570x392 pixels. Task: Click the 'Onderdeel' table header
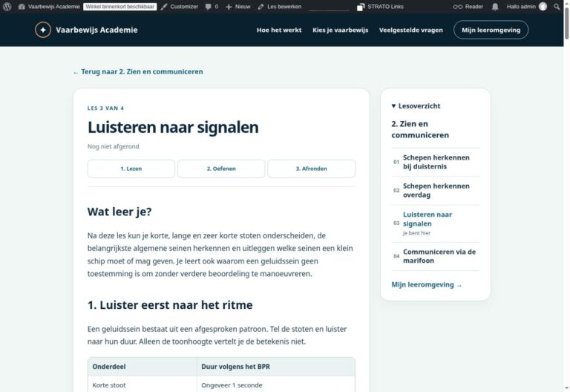coord(142,367)
